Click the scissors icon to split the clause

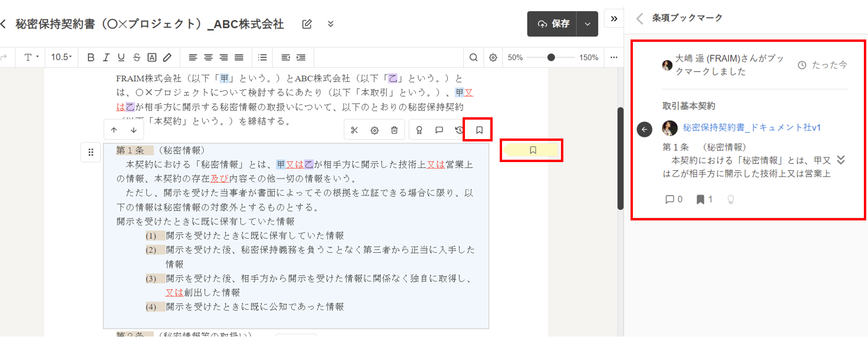(x=354, y=130)
